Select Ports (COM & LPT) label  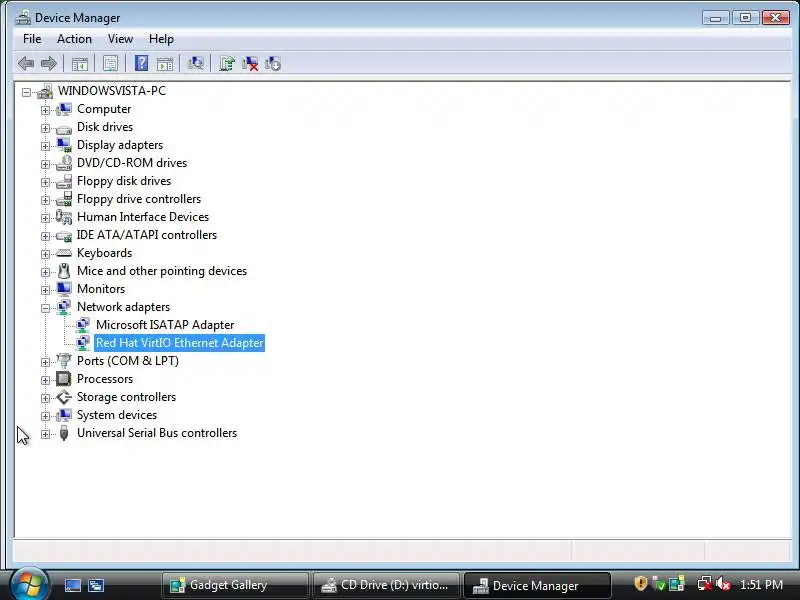(x=128, y=361)
